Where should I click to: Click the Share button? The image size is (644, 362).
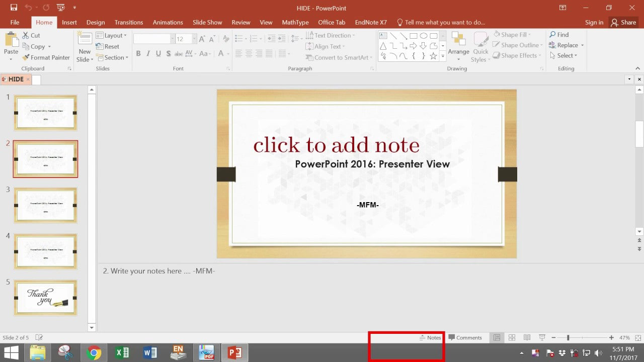(623, 22)
